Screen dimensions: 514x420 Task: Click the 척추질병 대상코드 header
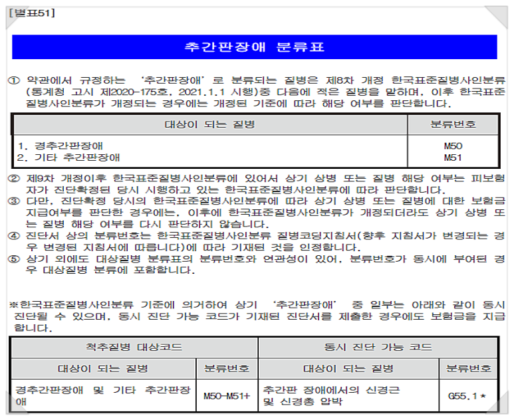[x=134, y=347]
